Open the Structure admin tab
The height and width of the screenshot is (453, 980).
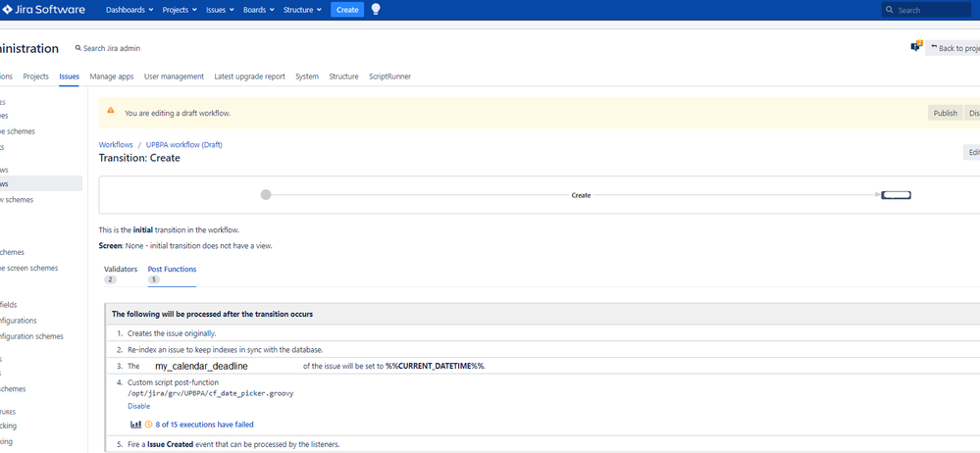coord(343,76)
